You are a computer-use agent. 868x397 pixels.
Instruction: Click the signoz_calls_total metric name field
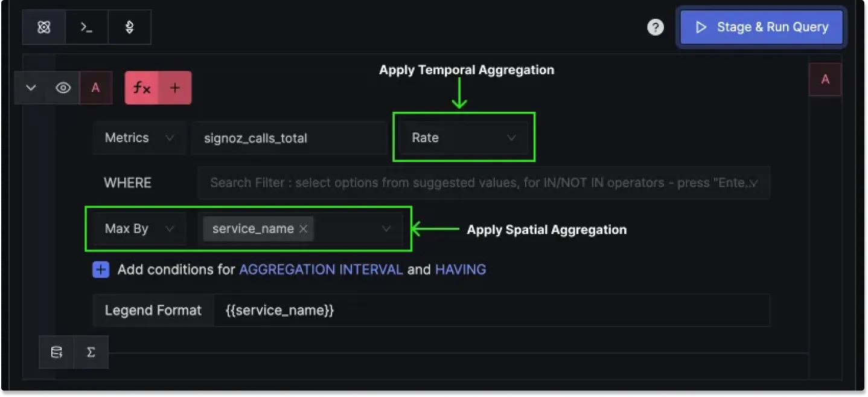click(x=289, y=138)
